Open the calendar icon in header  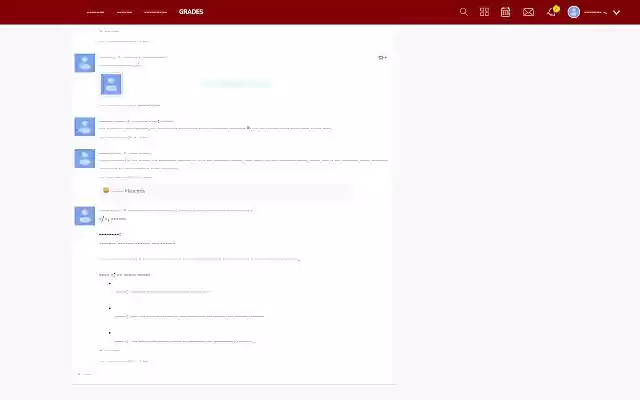[505, 12]
